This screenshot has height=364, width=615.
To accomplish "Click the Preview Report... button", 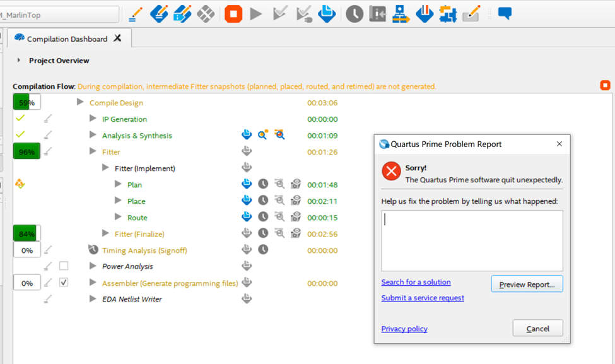I will 527,284.
